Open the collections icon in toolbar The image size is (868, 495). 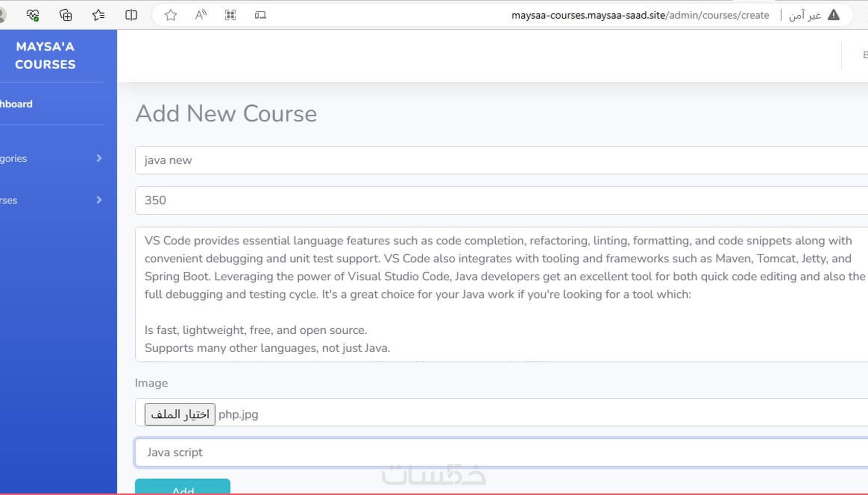(x=65, y=15)
